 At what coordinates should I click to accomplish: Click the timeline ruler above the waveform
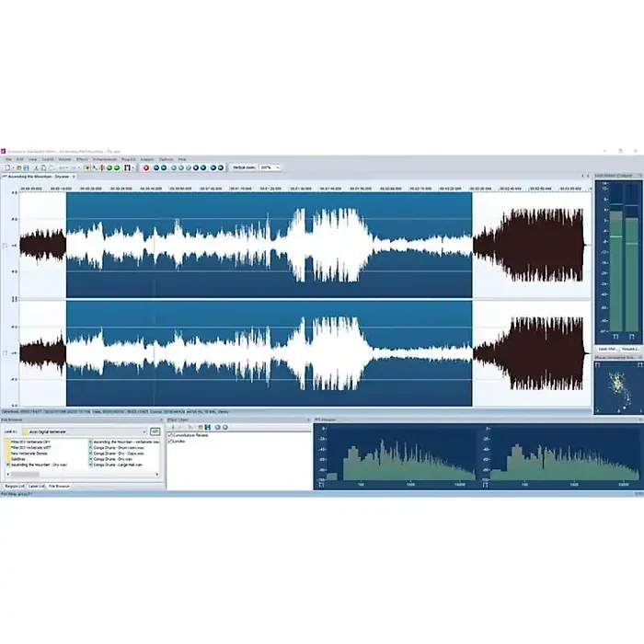click(x=305, y=189)
